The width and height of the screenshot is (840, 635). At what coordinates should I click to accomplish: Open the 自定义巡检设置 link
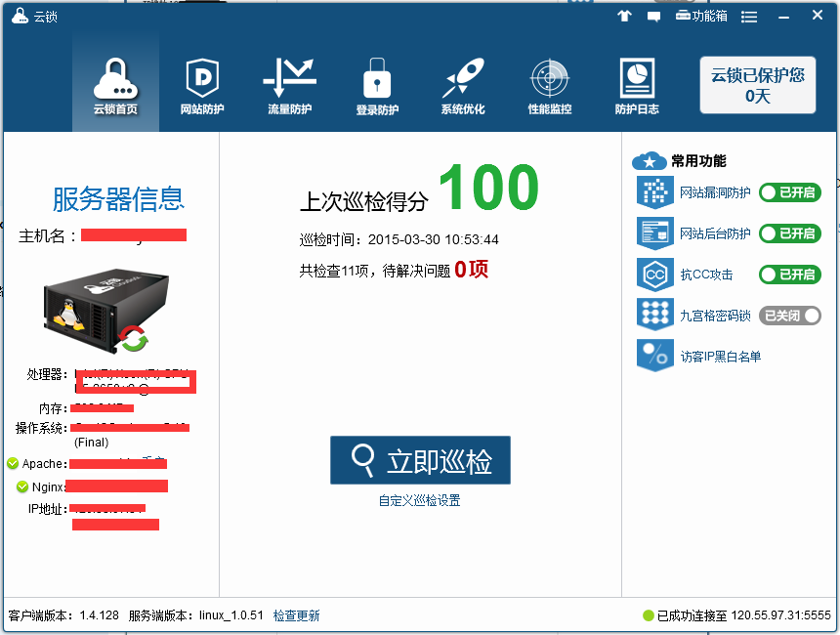[419, 500]
